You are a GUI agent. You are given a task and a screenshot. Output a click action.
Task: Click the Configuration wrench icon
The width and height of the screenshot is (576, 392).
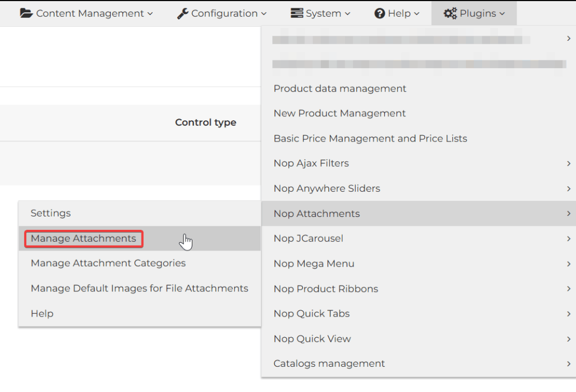coord(182,13)
